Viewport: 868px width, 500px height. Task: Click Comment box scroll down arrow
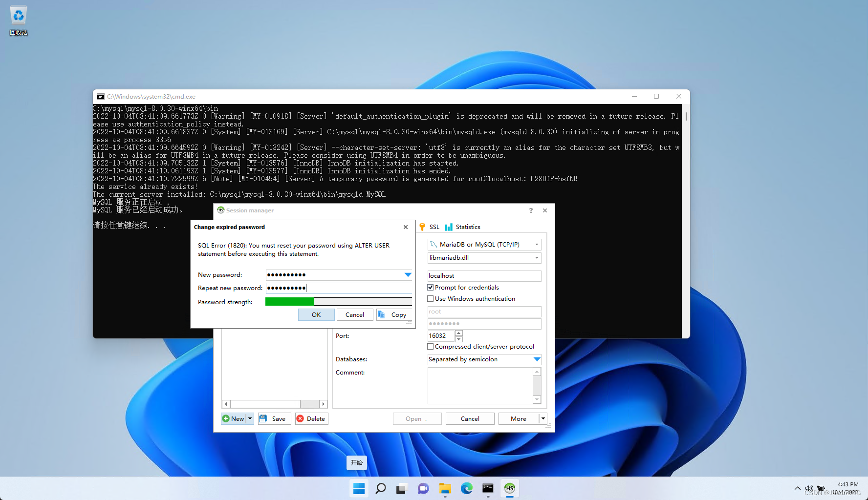point(537,399)
